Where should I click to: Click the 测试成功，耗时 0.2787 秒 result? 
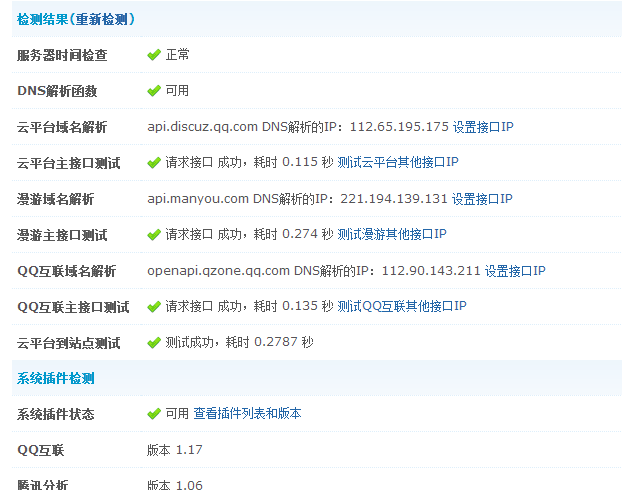pos(240,342)
